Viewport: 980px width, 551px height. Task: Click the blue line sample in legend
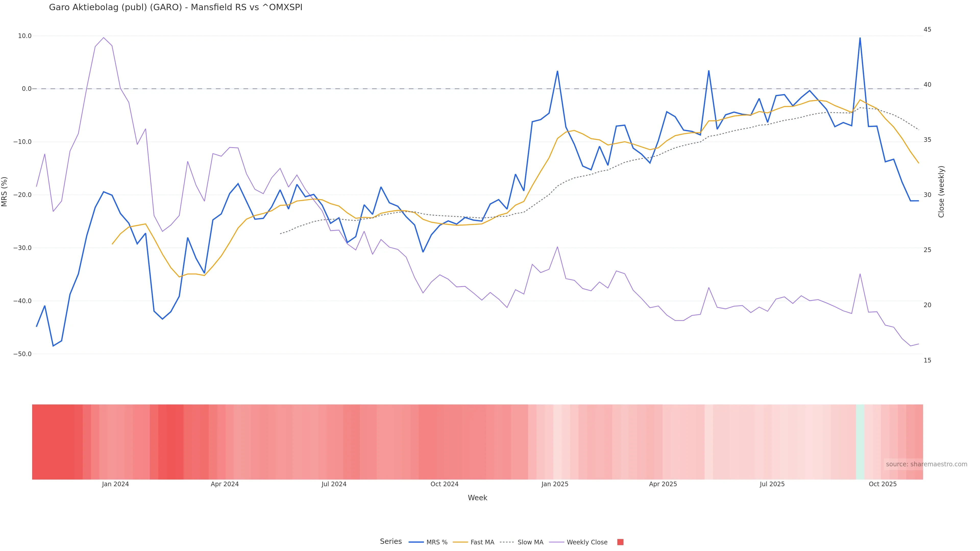pyautogui.click(x=416, y=542)
